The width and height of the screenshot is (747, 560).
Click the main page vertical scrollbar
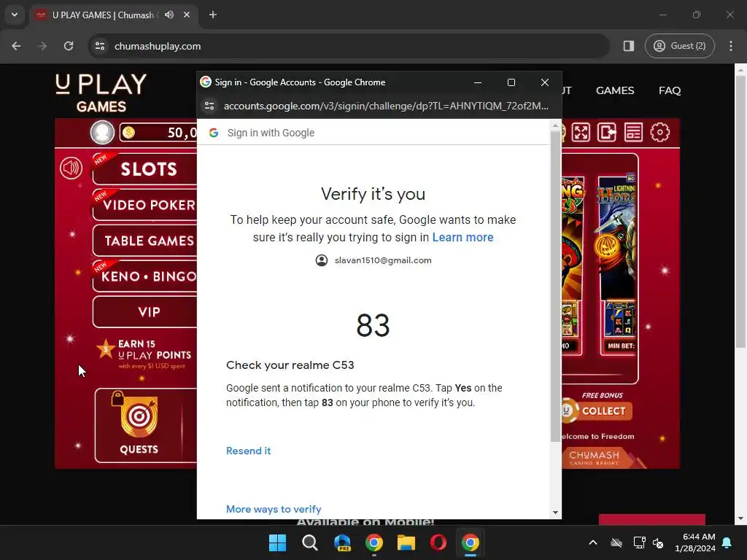[740, 213]
